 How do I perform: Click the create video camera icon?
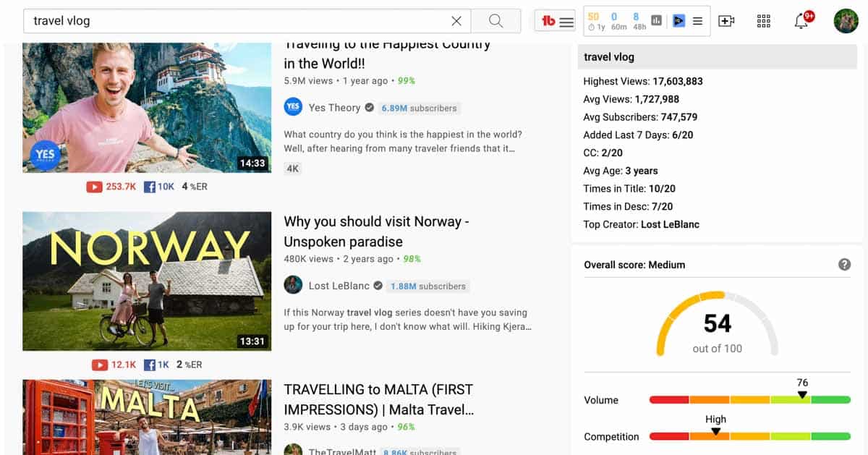click(x=726, y=21)
